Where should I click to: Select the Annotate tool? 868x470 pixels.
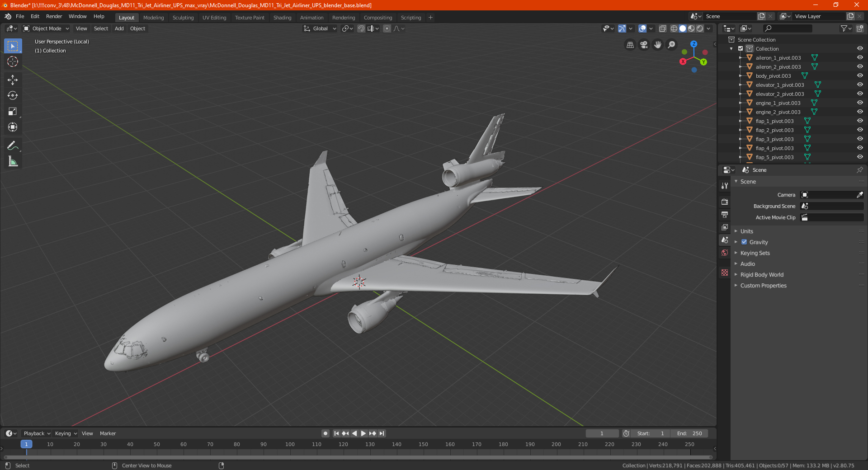pyautogui.click(x=13, y=146)
